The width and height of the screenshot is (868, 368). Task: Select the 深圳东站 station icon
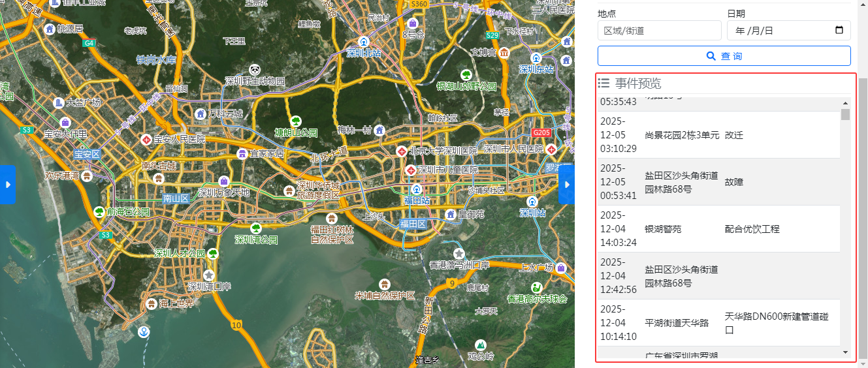tap(536, 57)
